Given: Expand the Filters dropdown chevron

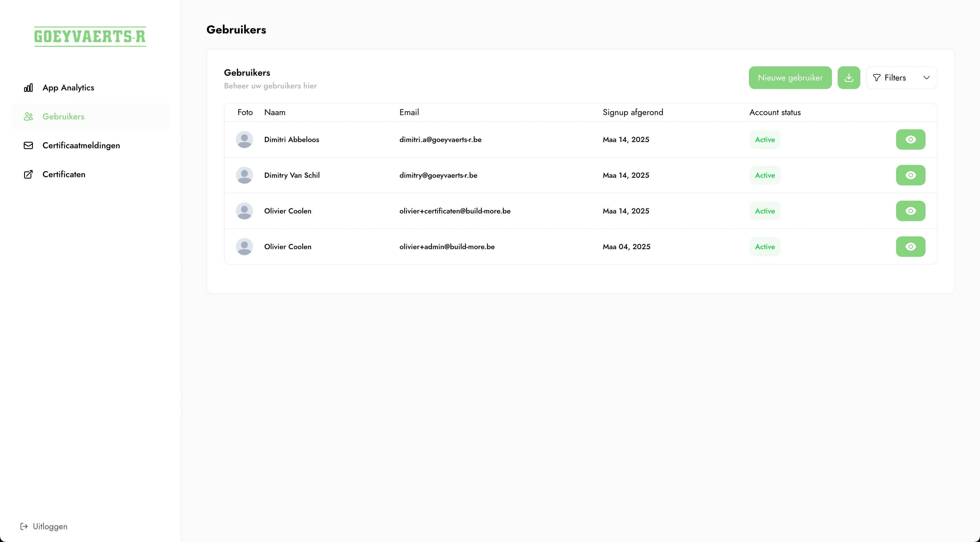Looking at the screenshot, I should point(926,78).
